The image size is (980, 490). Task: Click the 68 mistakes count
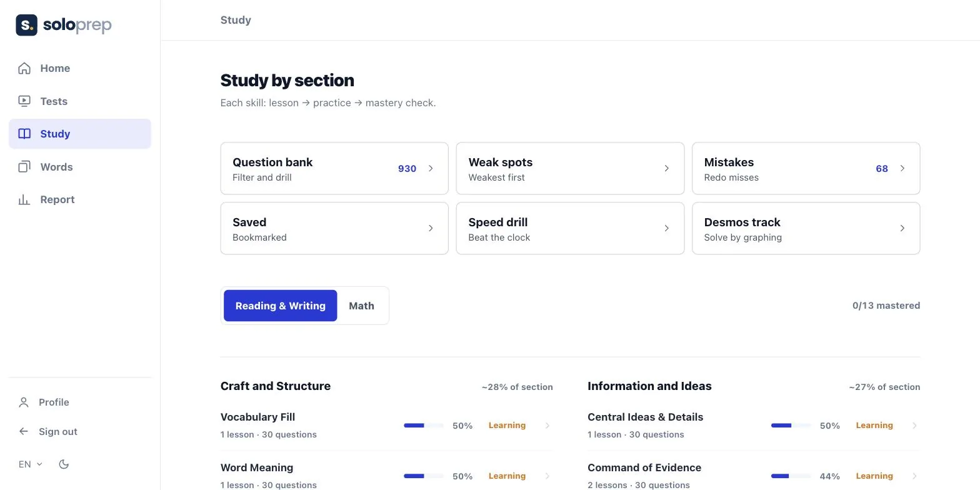coord(882,169)
